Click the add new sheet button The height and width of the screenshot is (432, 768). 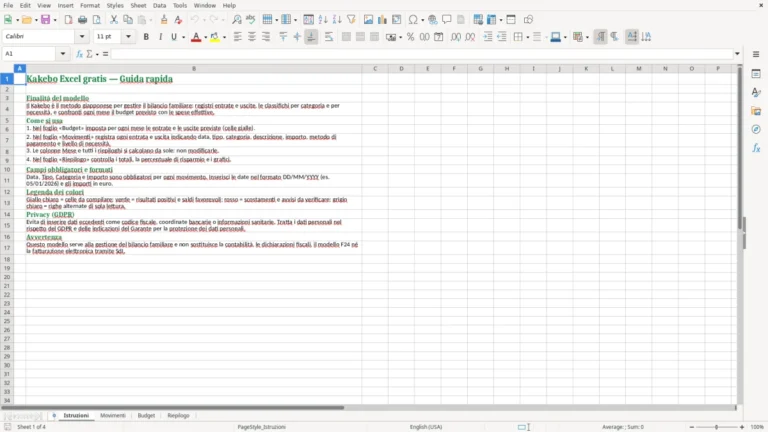[x=54, y=415]
